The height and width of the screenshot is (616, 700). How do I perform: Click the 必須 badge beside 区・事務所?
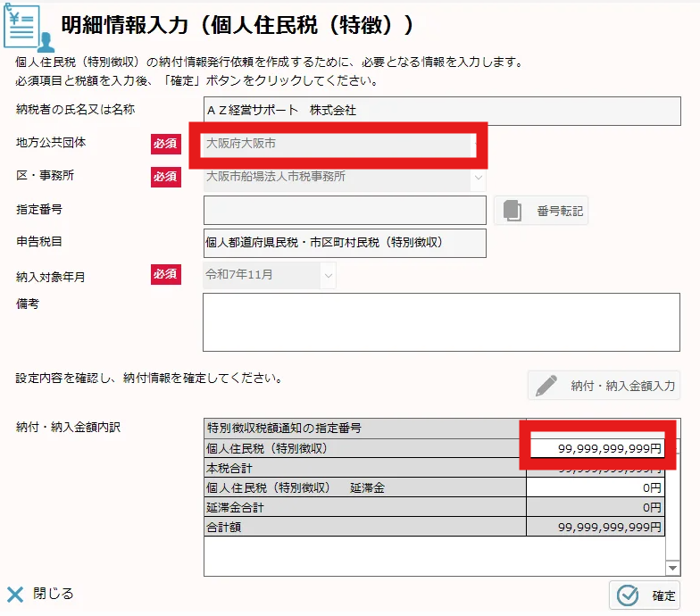[x=165, y=177]
